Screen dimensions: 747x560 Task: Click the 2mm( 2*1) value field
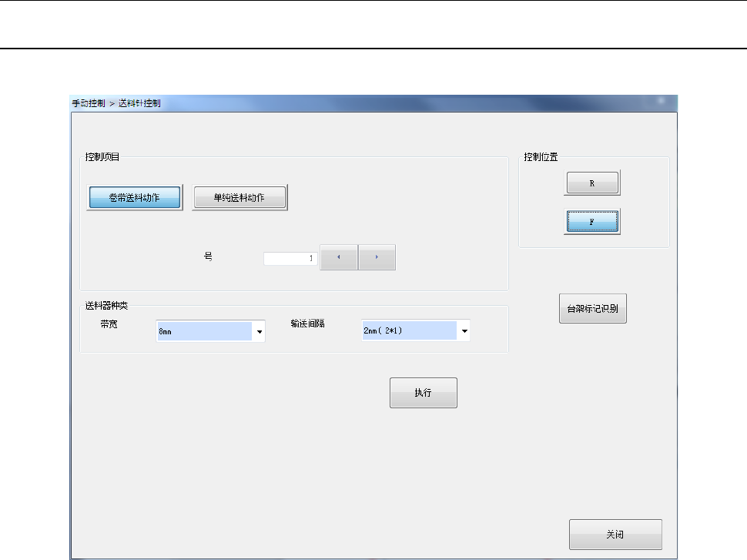coord(409,330)
